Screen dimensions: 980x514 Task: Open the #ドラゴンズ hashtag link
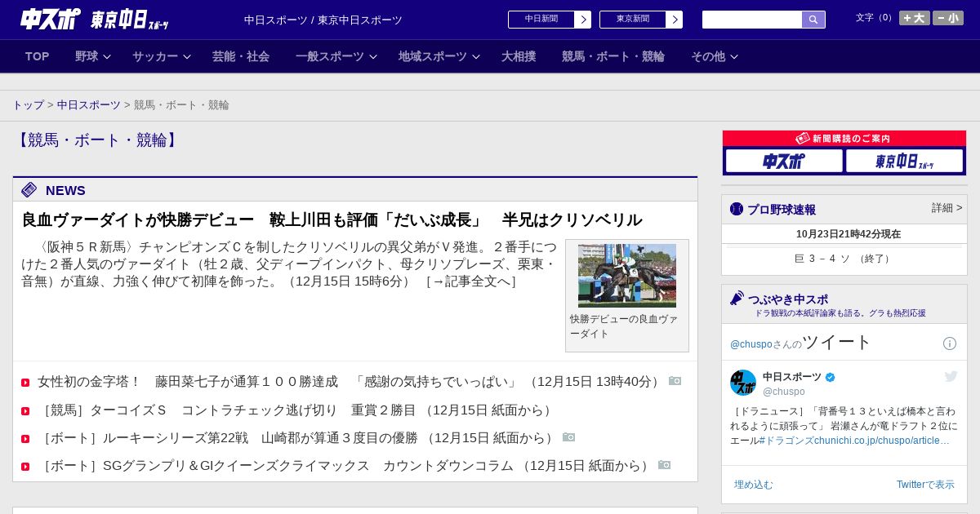(788, 441)
